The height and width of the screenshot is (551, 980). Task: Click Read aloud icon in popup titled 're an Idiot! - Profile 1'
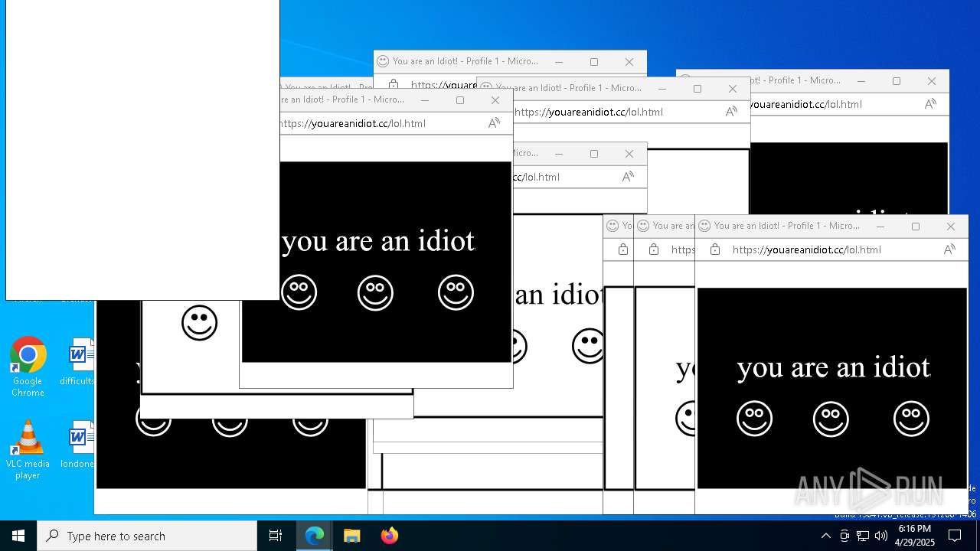[494, 123]
